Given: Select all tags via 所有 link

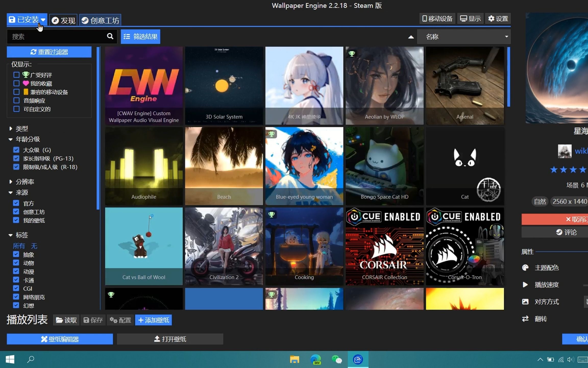Looking at the screenshot, I should coord(19,246).
